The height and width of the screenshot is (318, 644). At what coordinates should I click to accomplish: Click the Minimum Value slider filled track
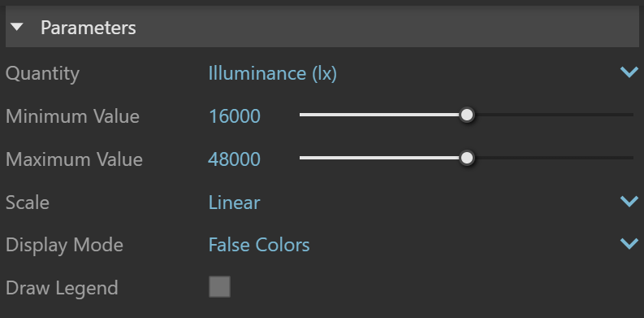tap(379, 115)
